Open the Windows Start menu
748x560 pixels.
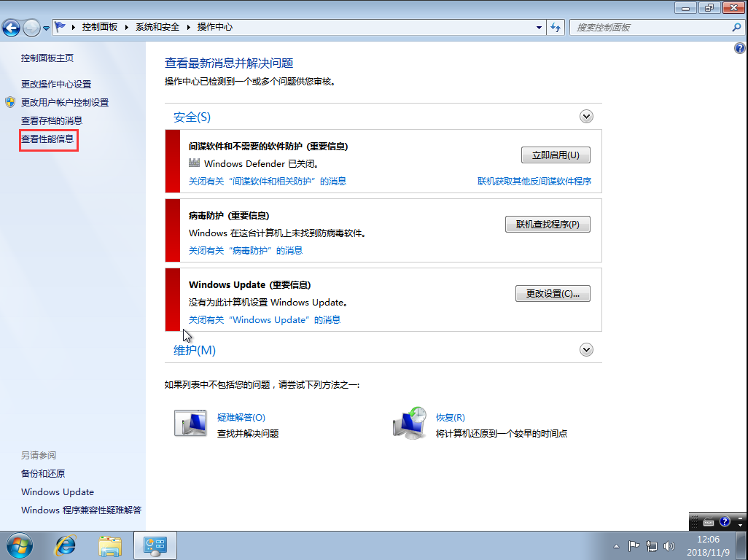(20, 545)
